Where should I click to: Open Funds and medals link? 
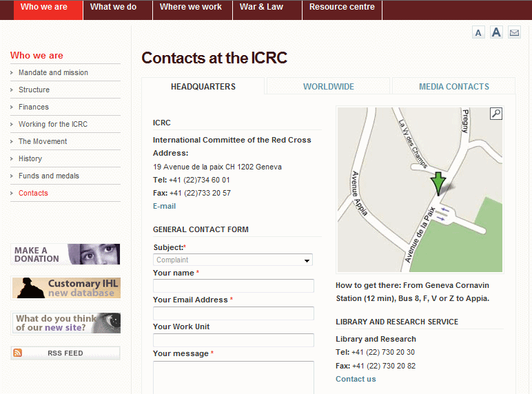click(x=49, y=176)
